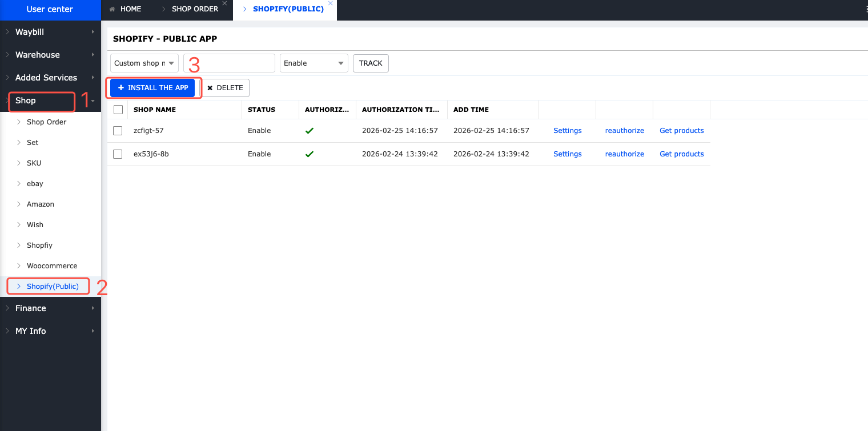This screenshot has height=431, width=868.
Task: Click the Warehouse submenu arrow icon
Action: pos(93,55)
